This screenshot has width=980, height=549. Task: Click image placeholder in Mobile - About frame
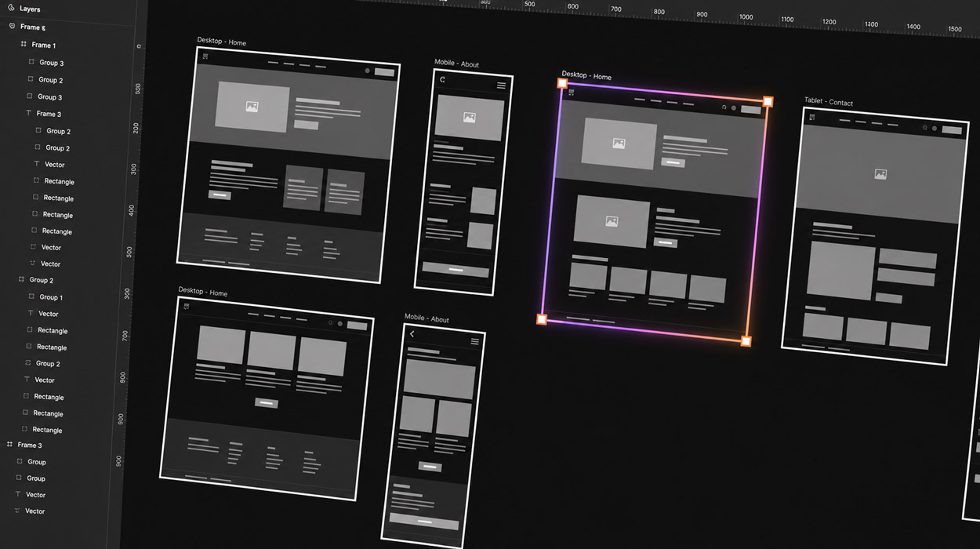tap(469, 118)
